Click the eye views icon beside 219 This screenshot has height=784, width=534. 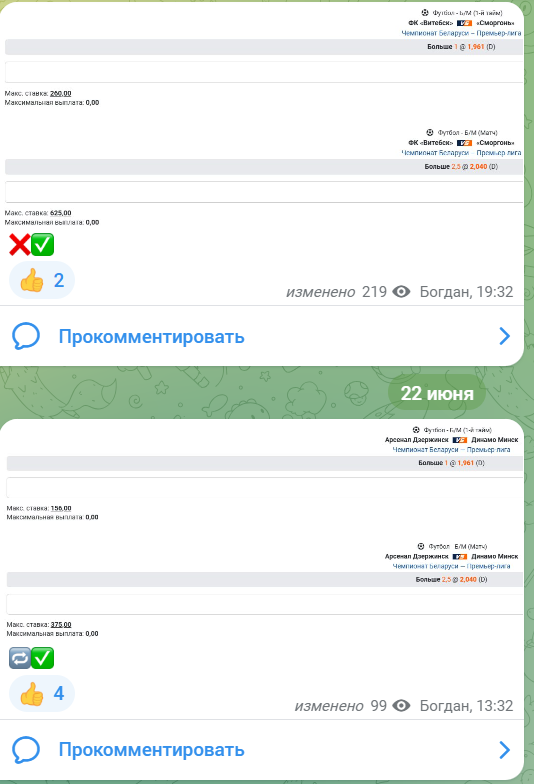coord(401,292)
